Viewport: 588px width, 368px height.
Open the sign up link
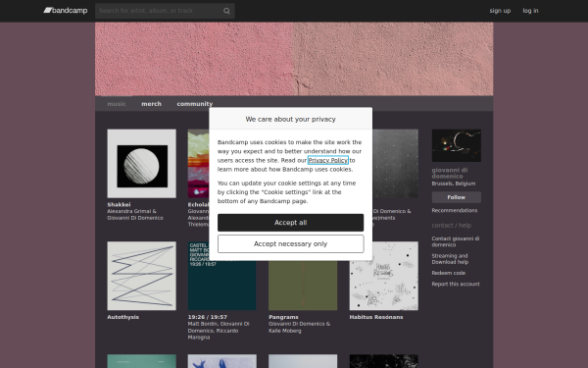(x=500, y=11)
